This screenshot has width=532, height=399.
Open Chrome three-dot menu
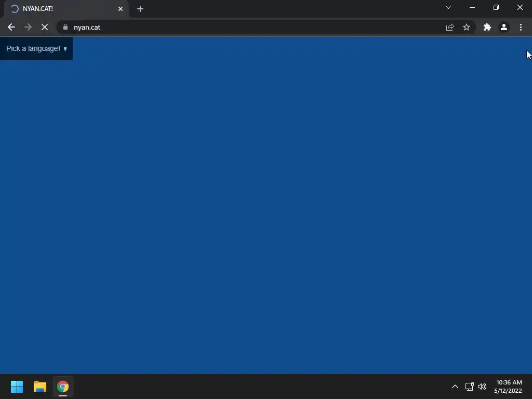[521, 27]
